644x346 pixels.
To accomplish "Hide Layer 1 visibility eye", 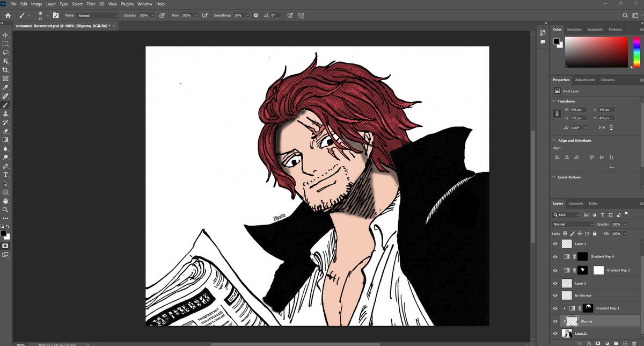I will click(555, 243).
